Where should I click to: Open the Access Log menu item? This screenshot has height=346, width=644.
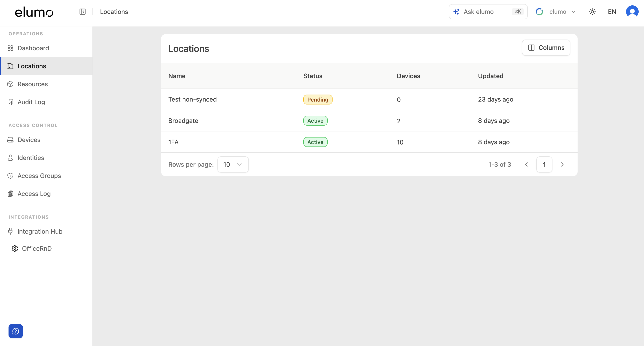[x=46, y=194]
